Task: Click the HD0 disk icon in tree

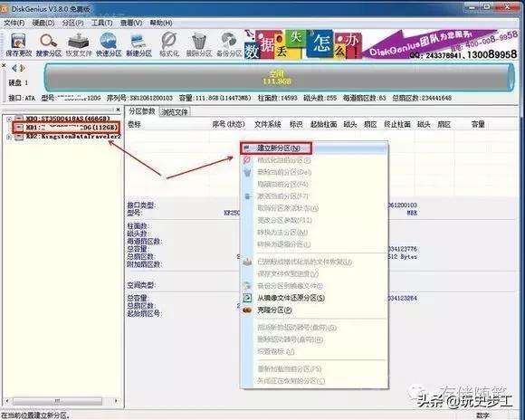Action: (x=19, y=119)
